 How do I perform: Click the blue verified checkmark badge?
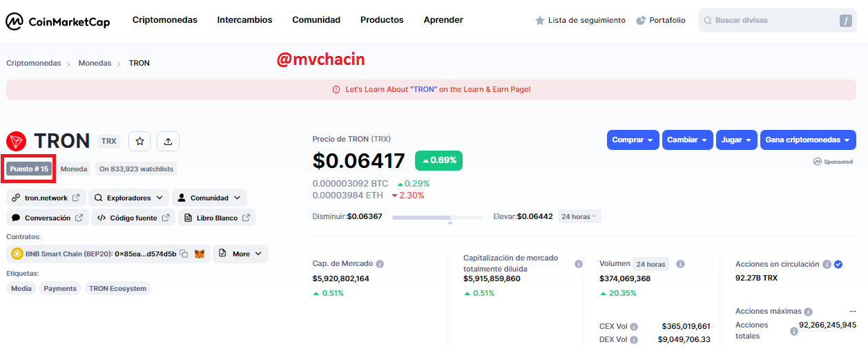[838, 264]
